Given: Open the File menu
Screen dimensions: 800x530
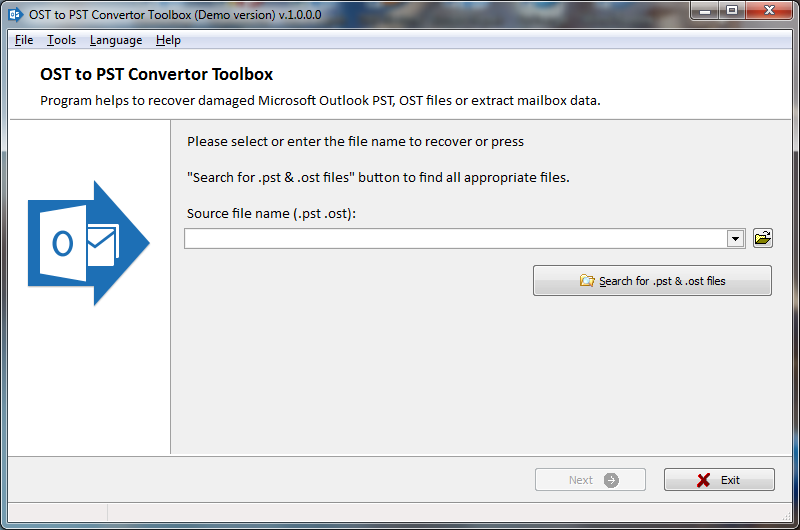Looking at the screenshot, I should pos(24,40).
